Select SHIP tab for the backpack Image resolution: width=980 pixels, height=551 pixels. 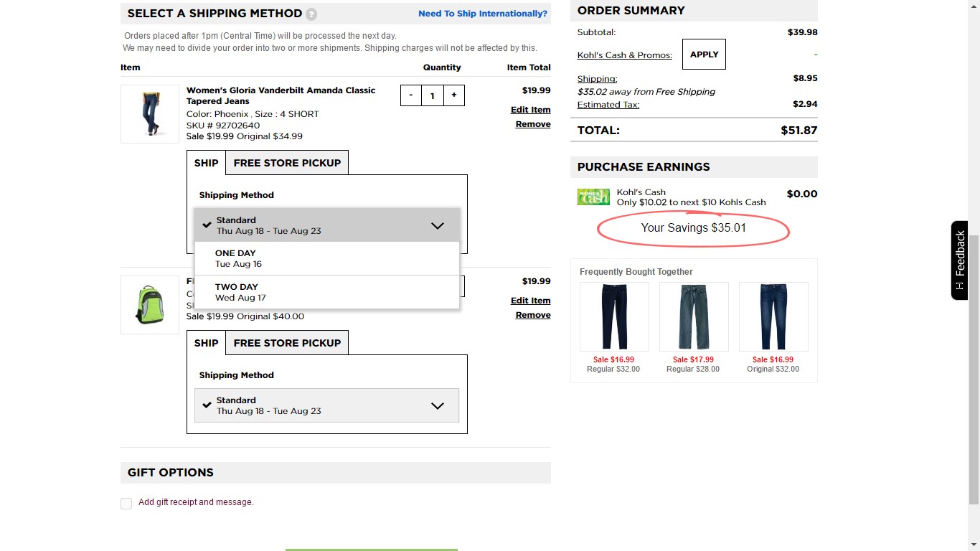tap(206, 343)
